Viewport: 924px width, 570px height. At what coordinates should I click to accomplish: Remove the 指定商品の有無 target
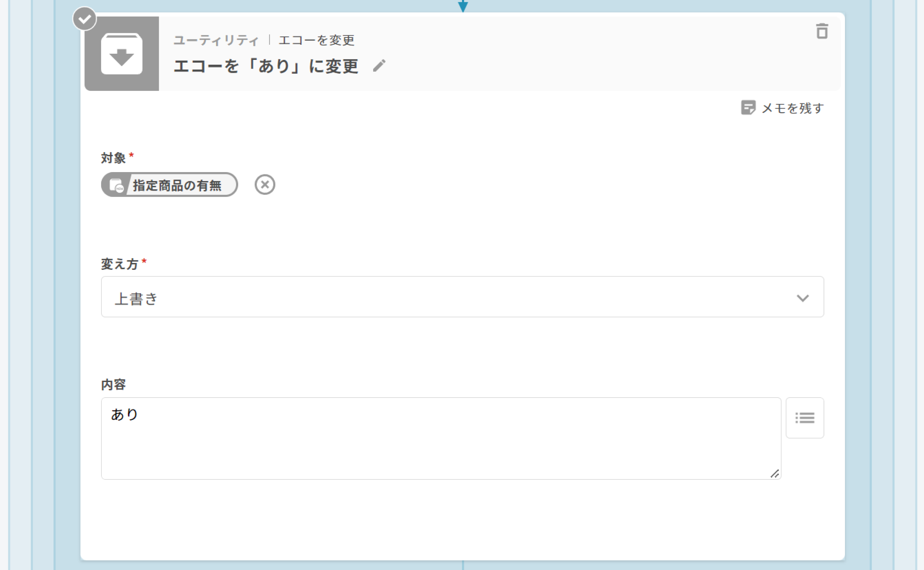click(x=265, y=185)
